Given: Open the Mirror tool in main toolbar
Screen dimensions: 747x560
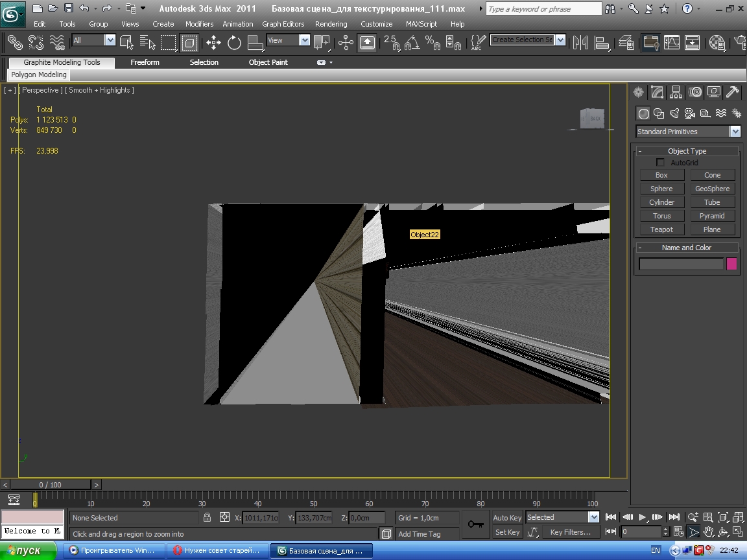Looking at the screenshot, I should coord(581,43).
